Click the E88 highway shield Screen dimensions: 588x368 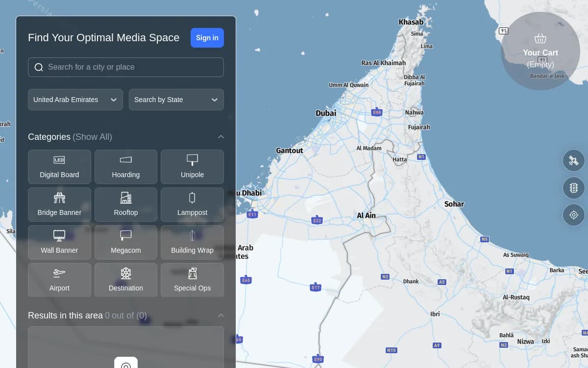tap(377, 112)
